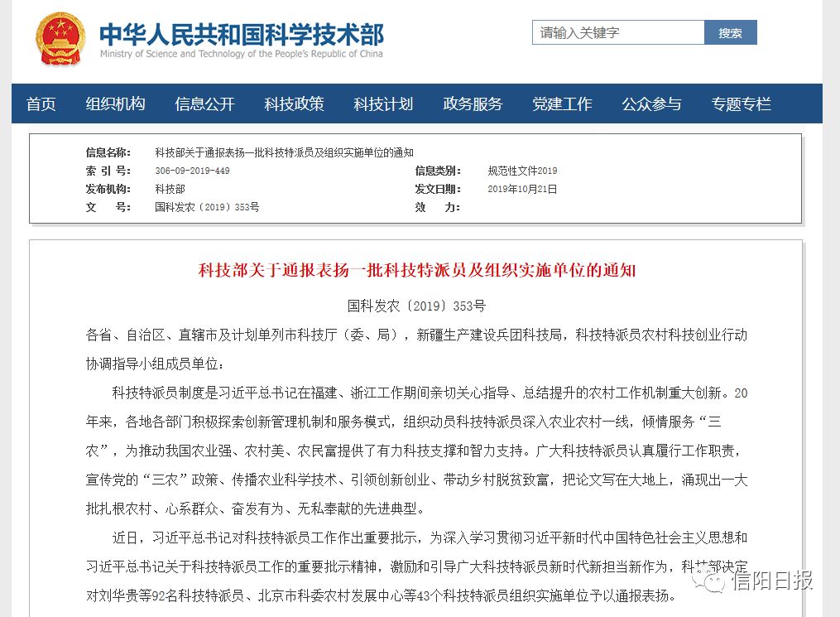This screenshot has width=840, height=617.
Task: Click the paragraph starting 科技特派员制度是
Action: pyautogui.click(x=417, y=451)
